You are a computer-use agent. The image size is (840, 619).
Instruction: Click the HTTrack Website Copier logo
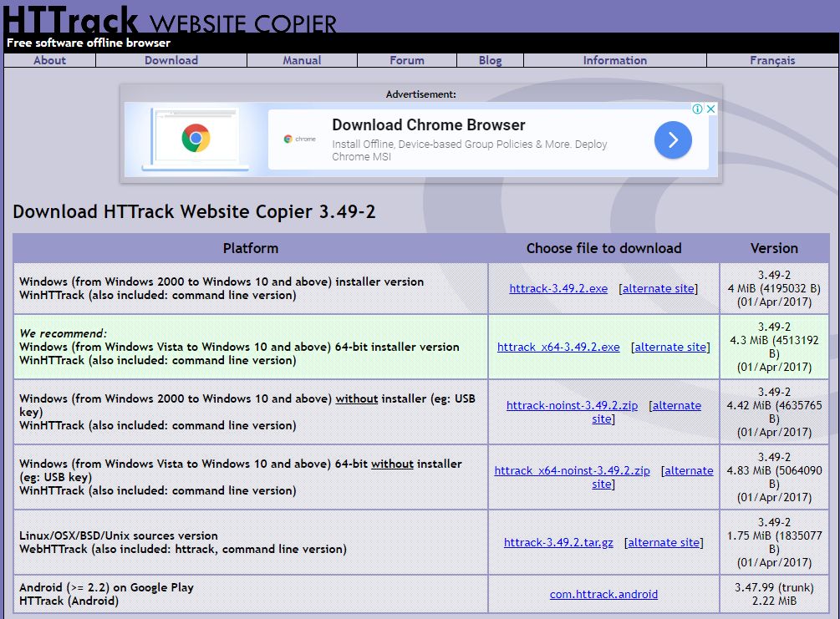171,18
